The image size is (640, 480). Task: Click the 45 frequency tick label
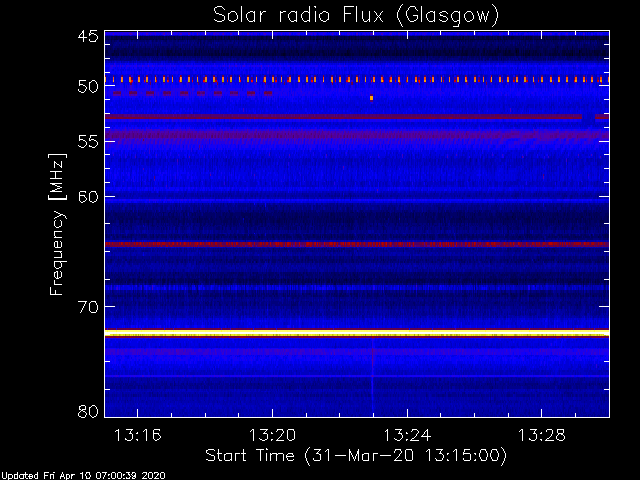88,36
